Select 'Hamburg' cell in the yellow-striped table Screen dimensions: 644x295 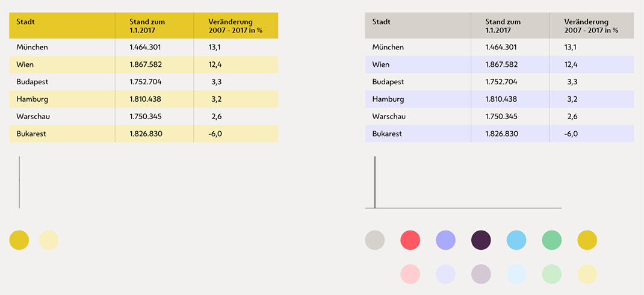click(33, 99)
